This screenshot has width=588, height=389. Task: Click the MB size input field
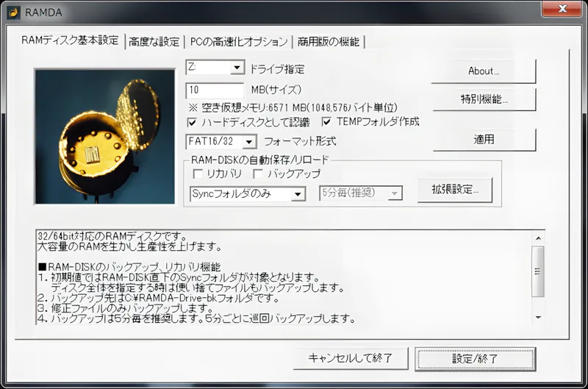click(214, 90)
